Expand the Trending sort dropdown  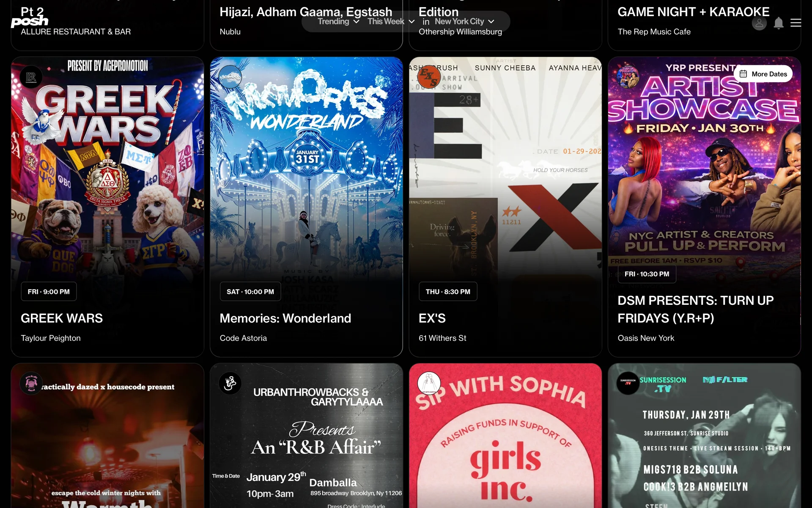pos(338,22)
